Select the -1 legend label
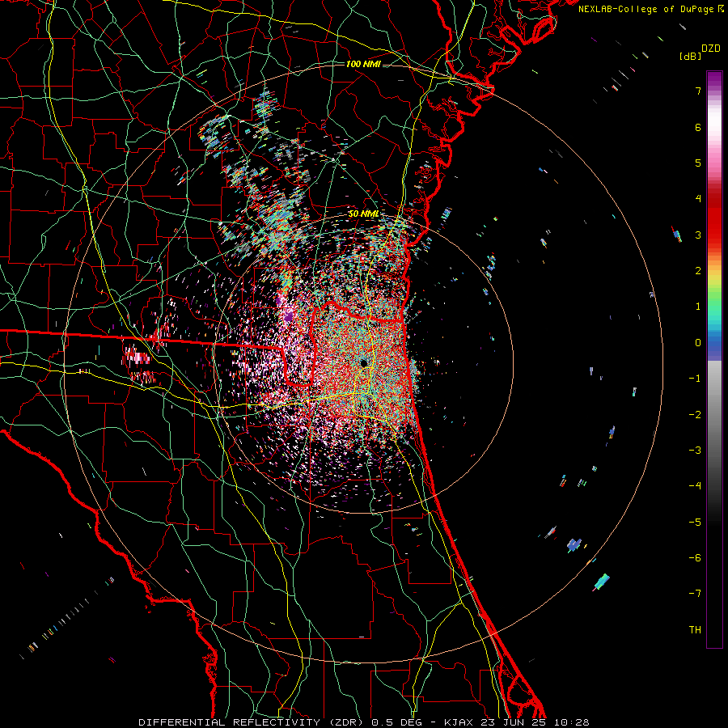Viewport: 728px width, 728px height. coord(695,379)
